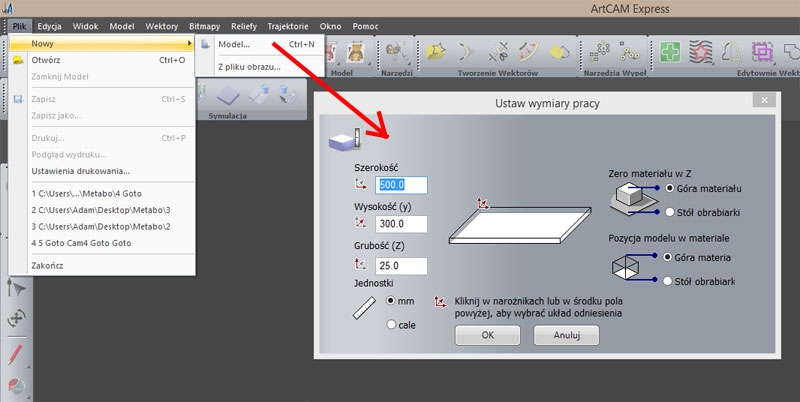Select Otwórz in the Plik menu

click(x=102, y=60)
